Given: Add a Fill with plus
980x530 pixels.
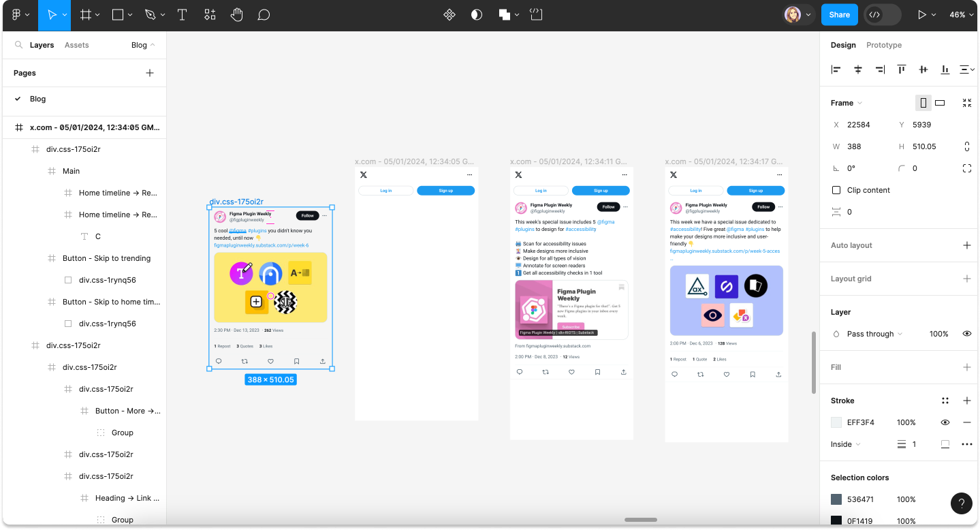Looking at the screenshot, I should [x=967, y=367].
